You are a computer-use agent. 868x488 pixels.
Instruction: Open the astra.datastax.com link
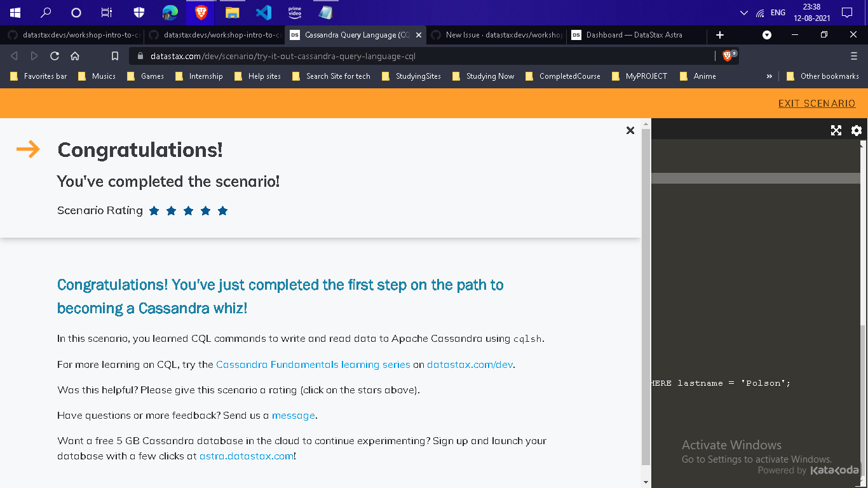click(247, 456)
